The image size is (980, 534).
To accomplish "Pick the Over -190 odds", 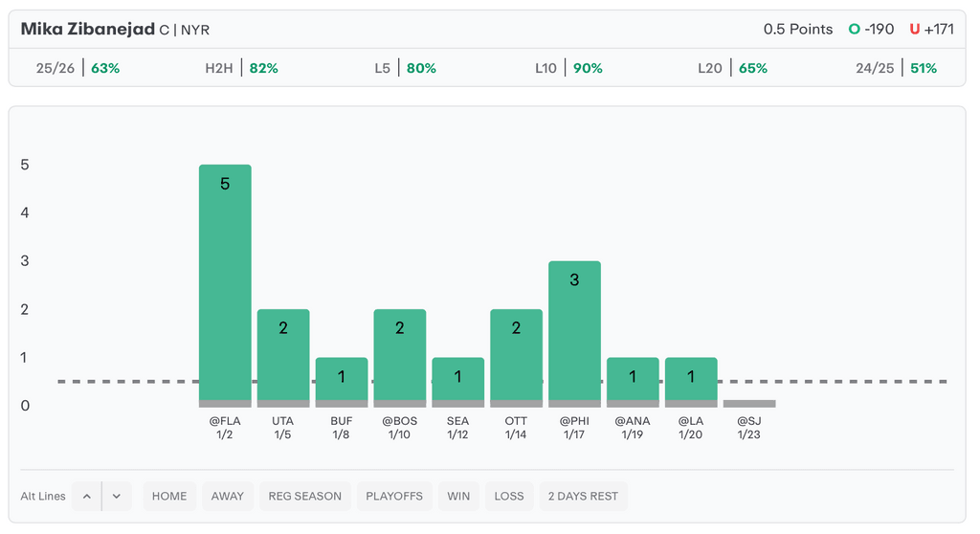I will [x=871, y=29].
